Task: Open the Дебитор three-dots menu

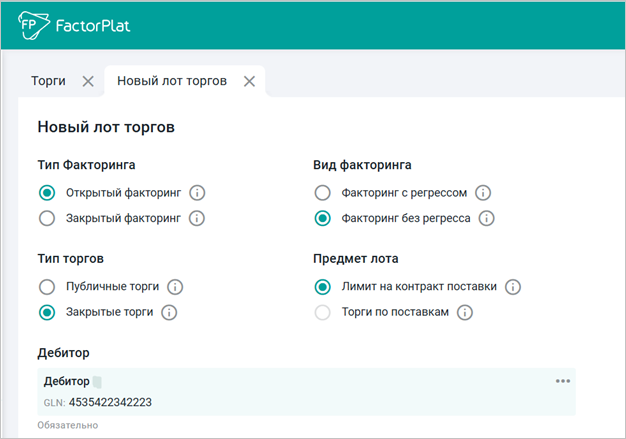Action: [563, 381]
